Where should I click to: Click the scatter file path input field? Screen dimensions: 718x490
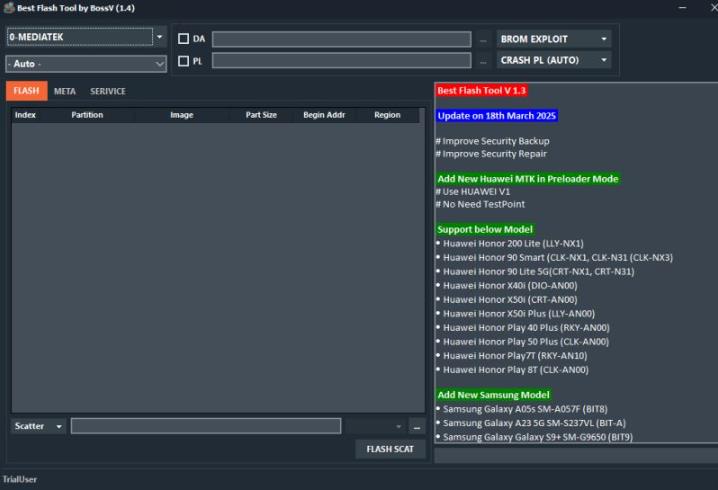[x=205, y=426]
